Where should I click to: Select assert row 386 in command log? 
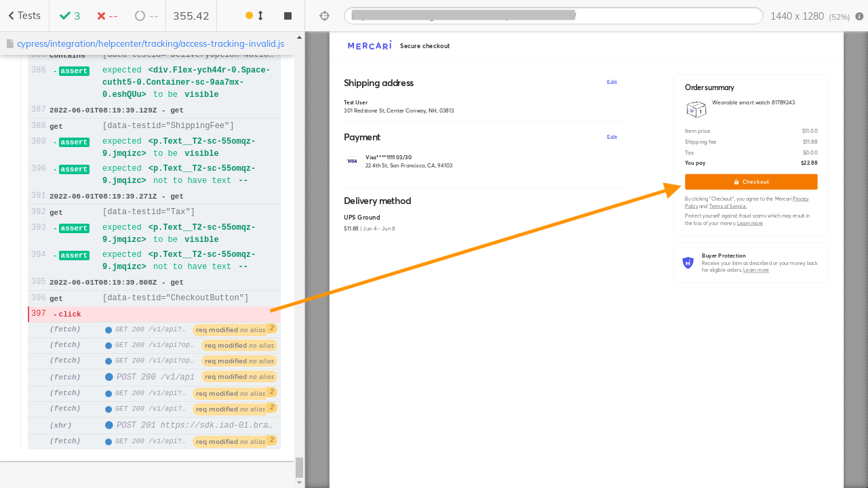click(x=154, y=83)
